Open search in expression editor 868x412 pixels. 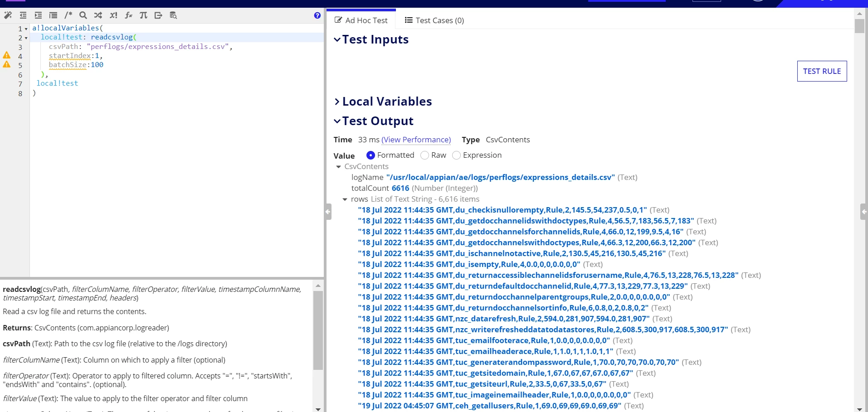pos(83,15)
